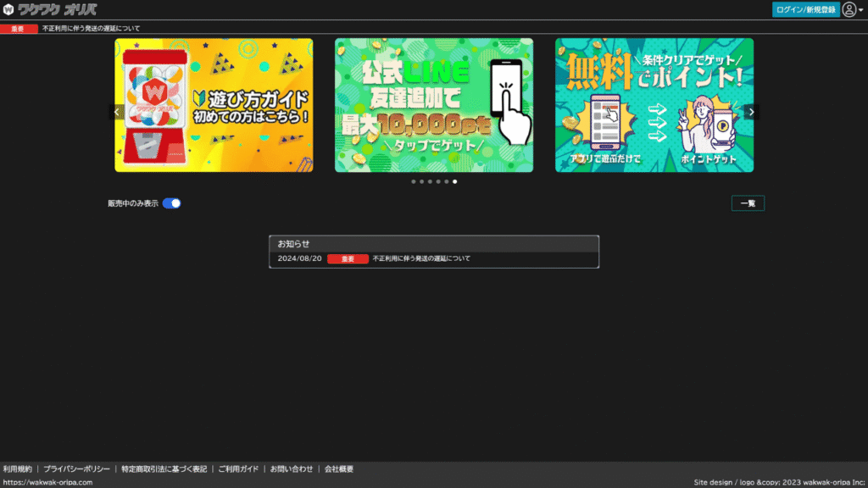This screenshot has height=488, width=868.
Task: Select the first carousel dot indicator
Action: point(413,180)
